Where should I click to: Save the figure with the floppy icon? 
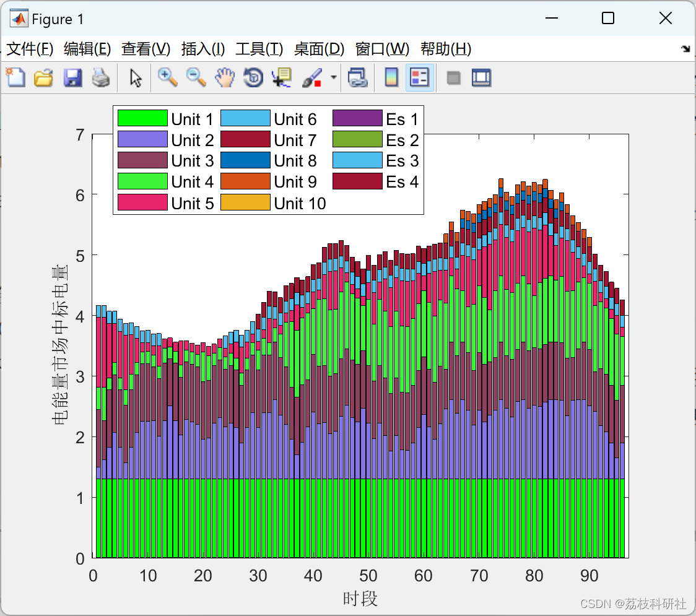pyautogui.click(x=72, y=77)
